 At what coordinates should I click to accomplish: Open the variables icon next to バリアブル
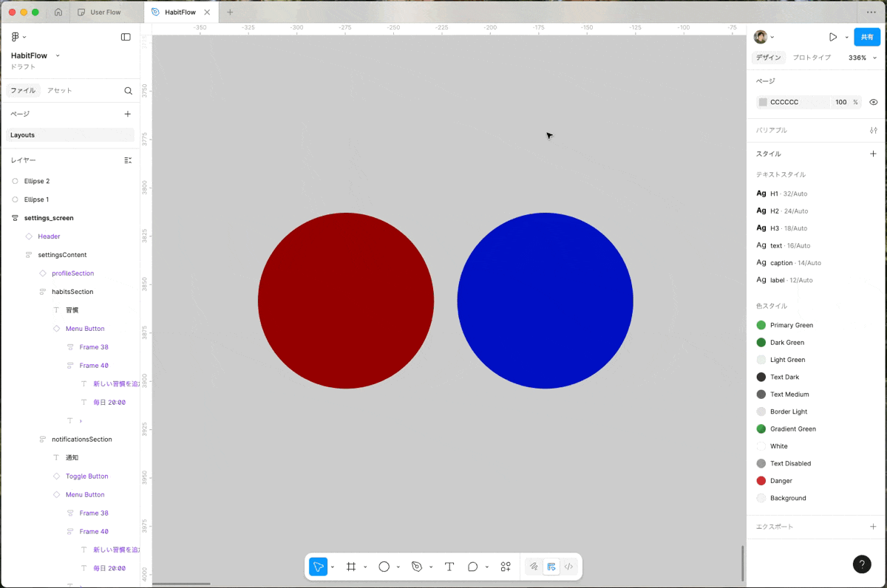874,130
